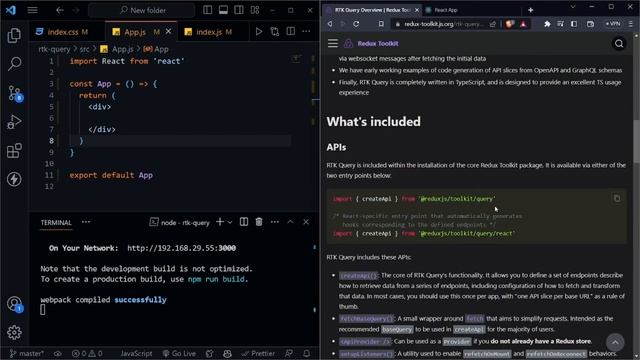This screenshot has width=640, height=360.
Task: Open the browser main menu
Action: [x=631, y=24]
